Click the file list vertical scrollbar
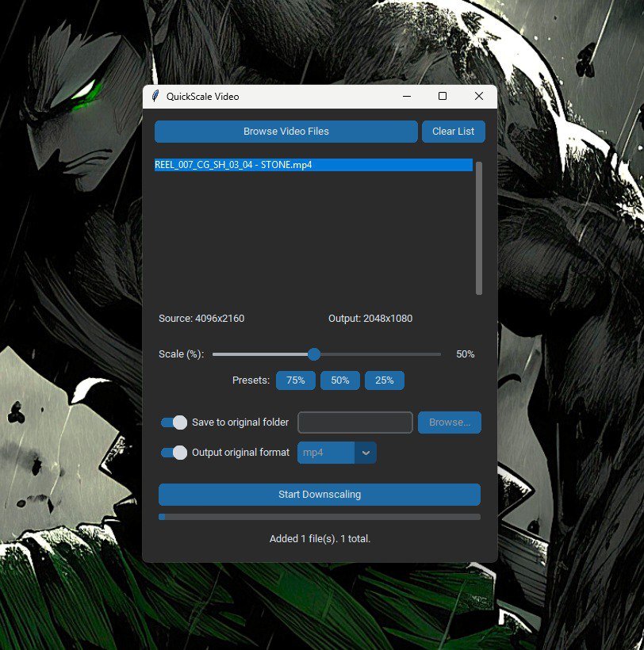 pyautogui.click(x=479, y=228)
